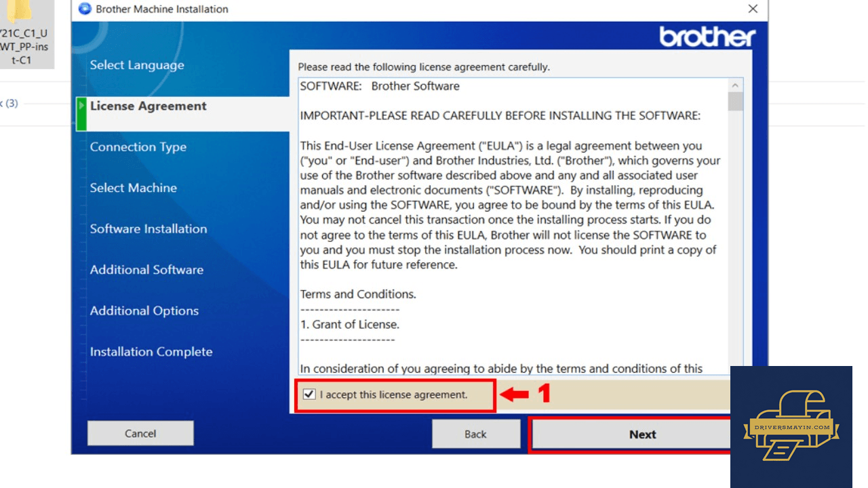Go to the Additional Software step

point(146,270)
